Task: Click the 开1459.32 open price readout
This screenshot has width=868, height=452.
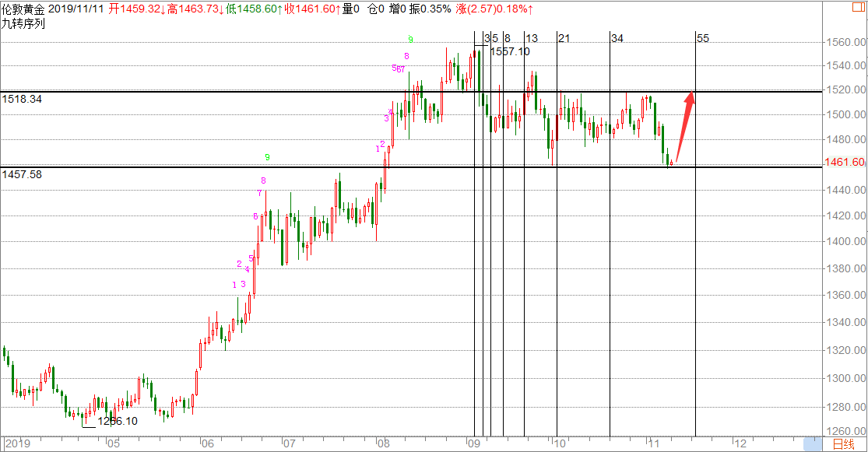Action: point(138,9)
